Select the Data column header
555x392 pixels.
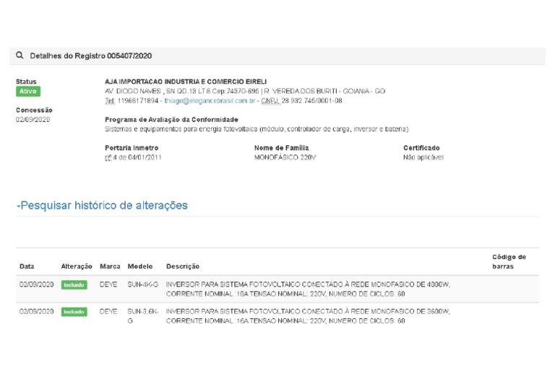27,266
